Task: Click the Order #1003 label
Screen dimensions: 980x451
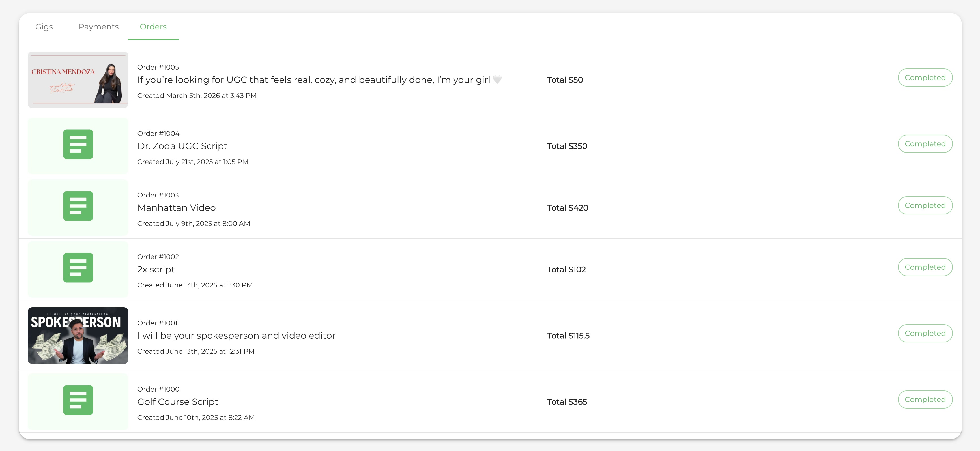Action: 158,195
